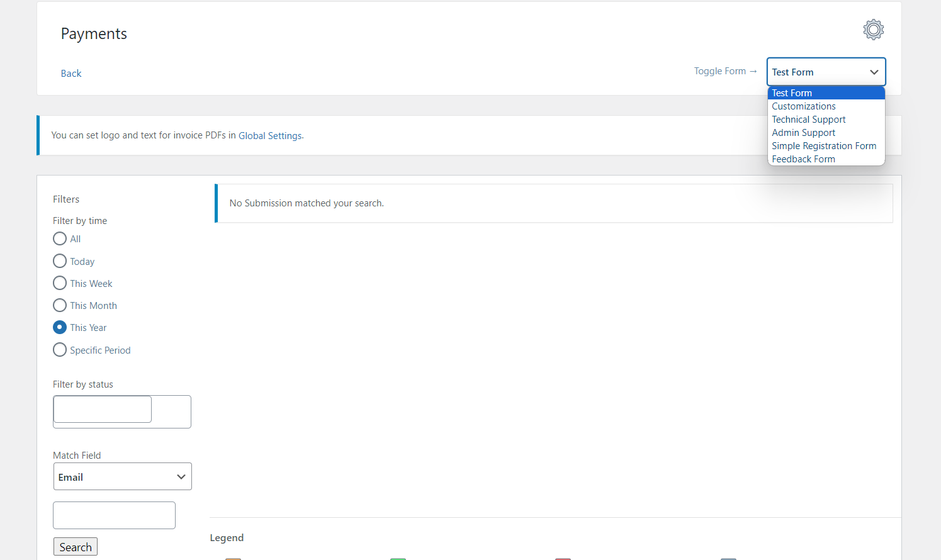Choose Feedback Form in the dropdown list
941x560 pixels.
[803, 159]
